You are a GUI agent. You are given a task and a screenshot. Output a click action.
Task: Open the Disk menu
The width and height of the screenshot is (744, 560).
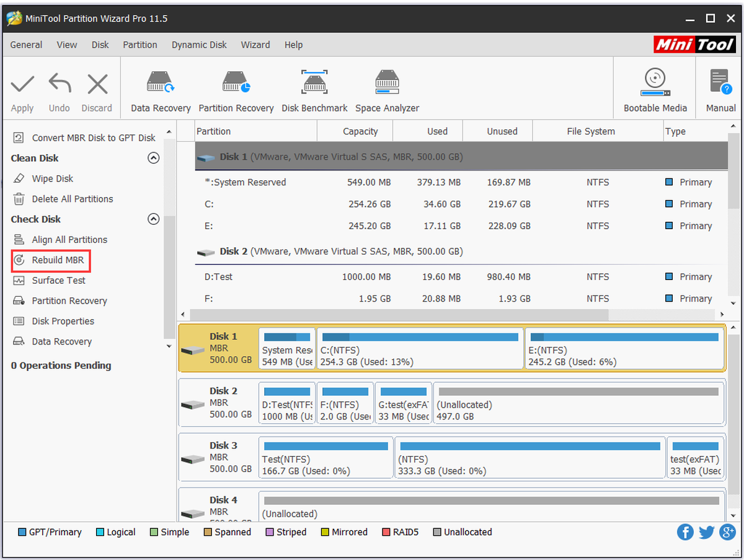click(x=100, y=45)
